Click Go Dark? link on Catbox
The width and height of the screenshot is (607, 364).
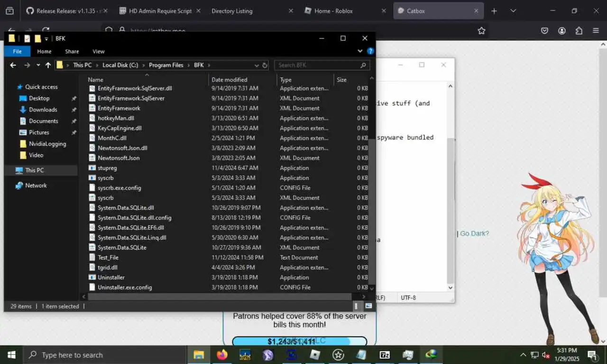tap(474, 233)
